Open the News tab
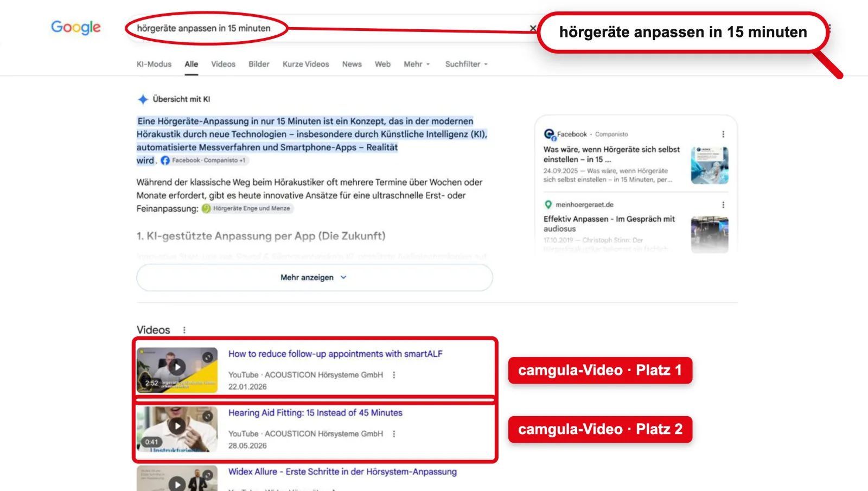Viewport: 868px width, 491px height. click(x=352, y=64)
